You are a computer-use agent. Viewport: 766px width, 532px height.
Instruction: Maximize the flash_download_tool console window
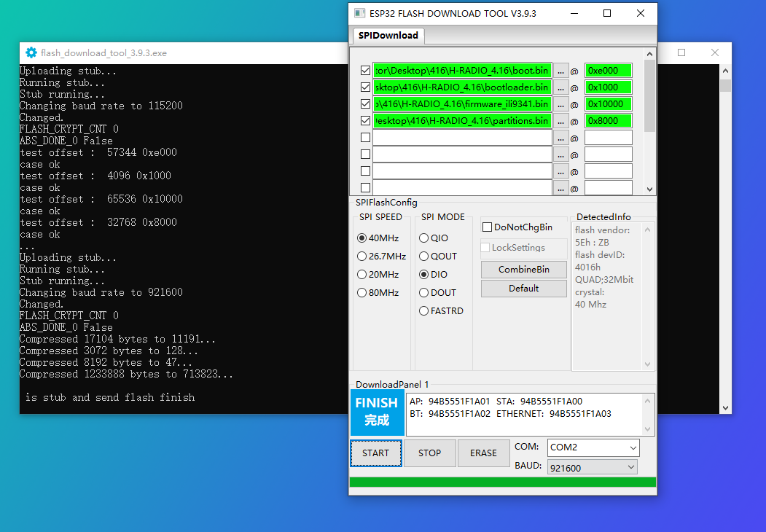[x=681, y=52]
